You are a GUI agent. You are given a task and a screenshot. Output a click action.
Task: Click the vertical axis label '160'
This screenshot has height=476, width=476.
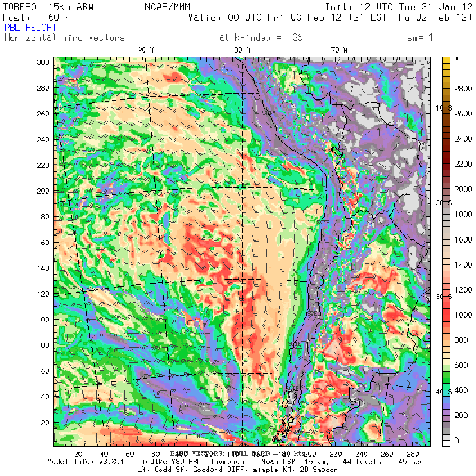coord(43,243)
